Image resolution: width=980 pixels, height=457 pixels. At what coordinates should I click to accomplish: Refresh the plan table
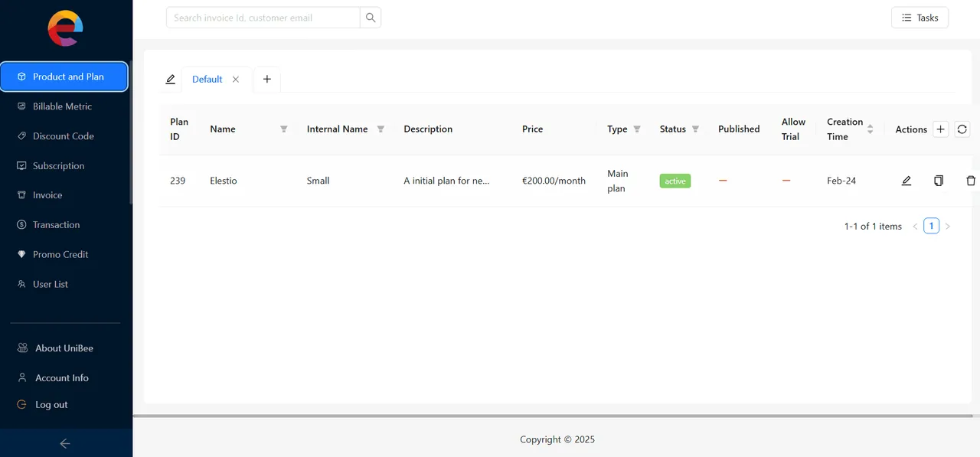(962, 129)
